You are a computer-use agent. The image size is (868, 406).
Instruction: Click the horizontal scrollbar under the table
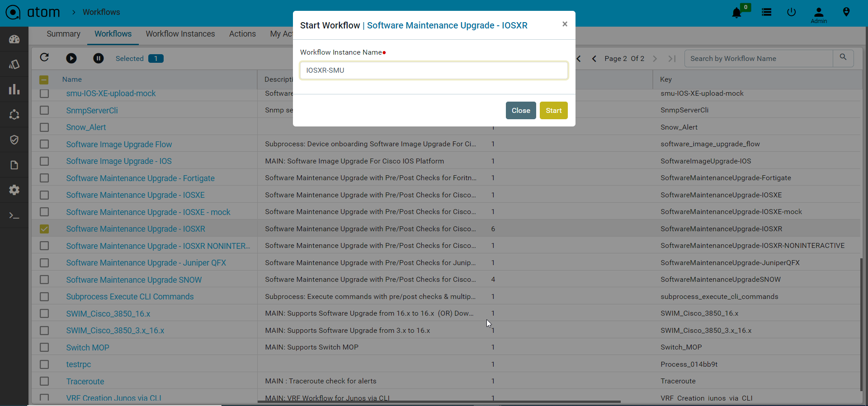439,401
